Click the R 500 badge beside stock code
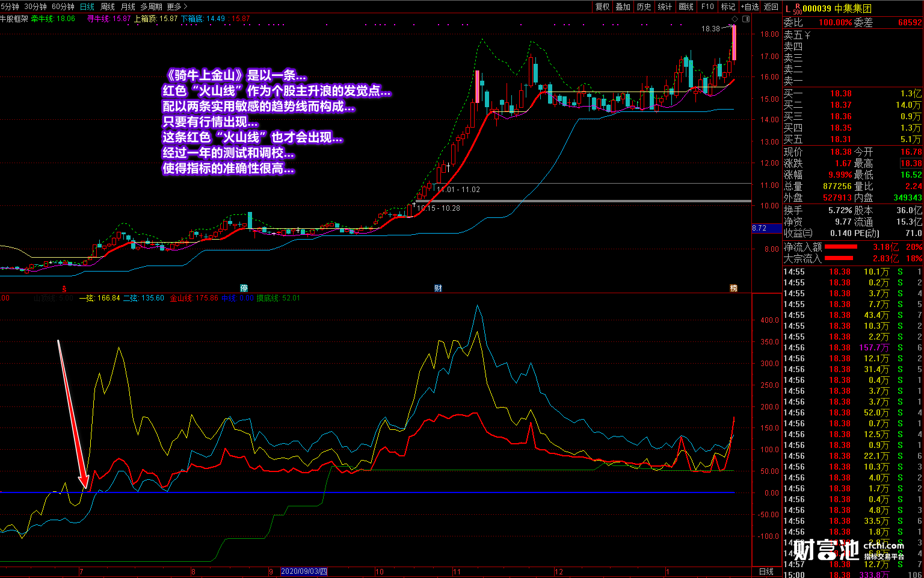Viewport: 924px width, 578px height. pyautogui.click(x=797, y=8)
